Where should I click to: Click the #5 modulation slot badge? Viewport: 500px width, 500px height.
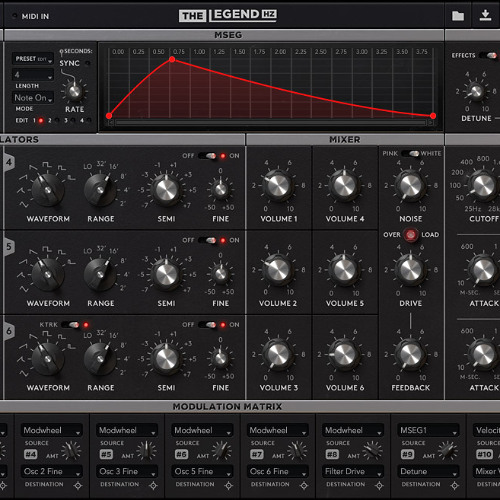pyautogui.click(x=106, y=454)
